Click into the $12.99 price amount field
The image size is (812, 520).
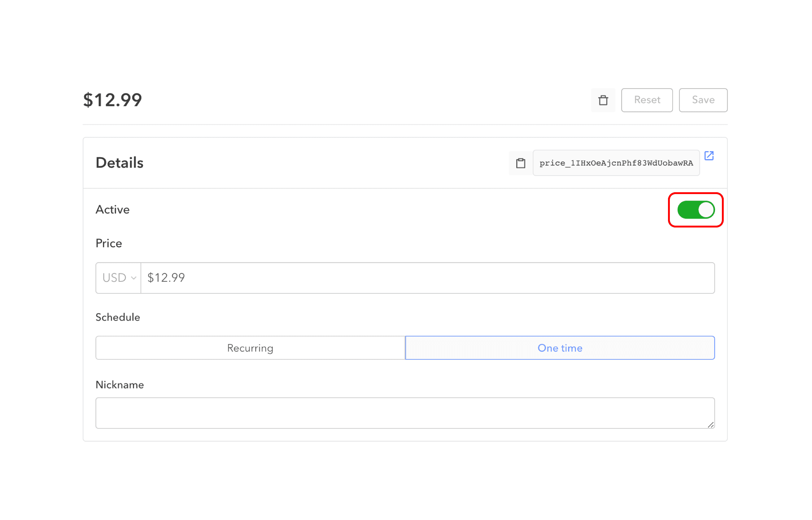[427, 278]
